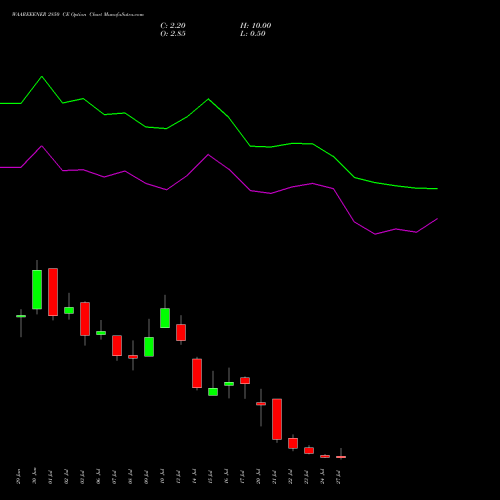This screenshot has height=500, width=500.
Task: Click the 'H: 10.00' high value
Action: 255,26
